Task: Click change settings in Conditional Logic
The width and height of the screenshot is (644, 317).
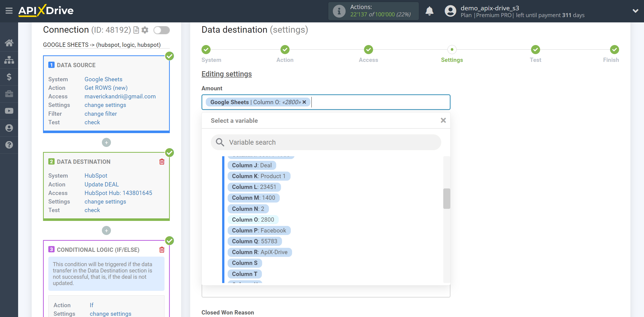Action: tap(110, 313)
